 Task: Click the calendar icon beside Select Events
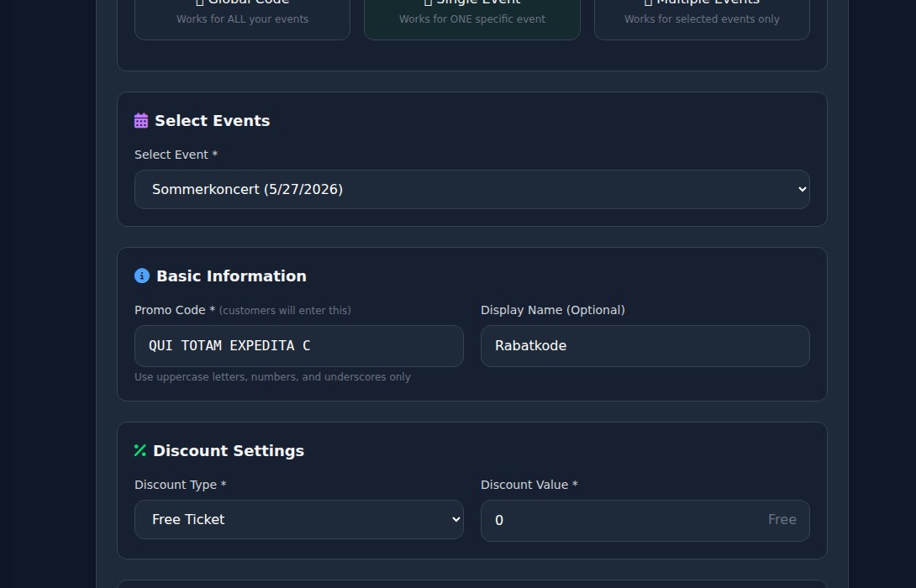[141, 120]
